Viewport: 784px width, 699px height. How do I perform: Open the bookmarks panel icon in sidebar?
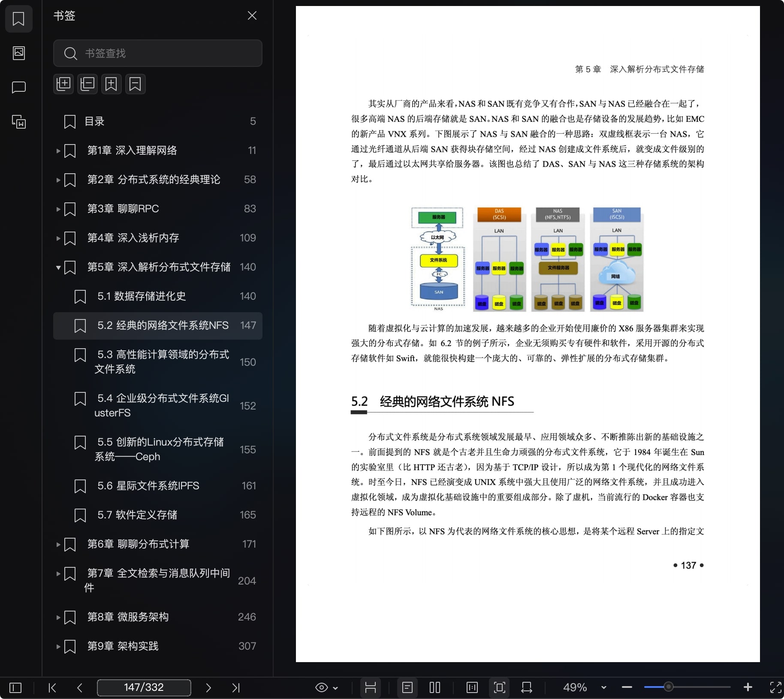[x=18, y=19]
